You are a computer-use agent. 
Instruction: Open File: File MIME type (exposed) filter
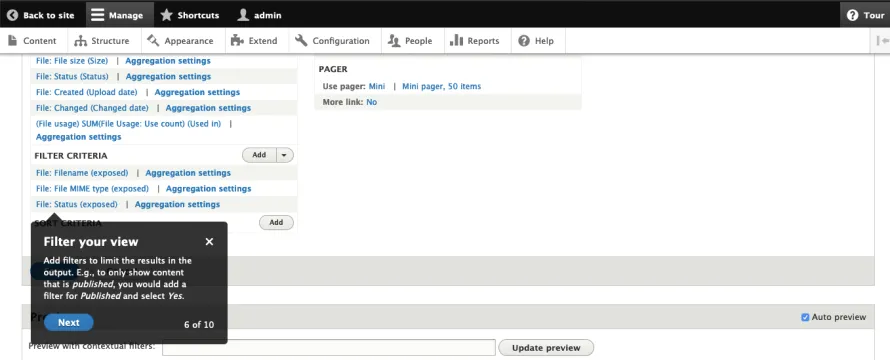[92, 189]
